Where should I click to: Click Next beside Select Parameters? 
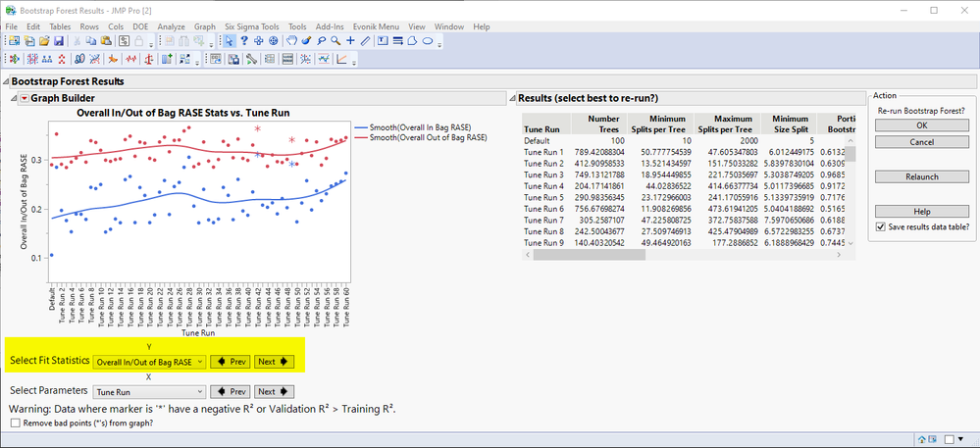275,392
